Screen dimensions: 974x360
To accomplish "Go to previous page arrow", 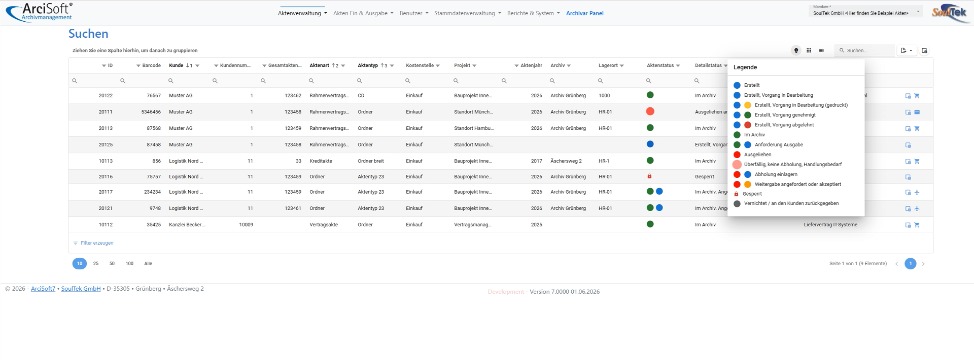I will 897,264.
